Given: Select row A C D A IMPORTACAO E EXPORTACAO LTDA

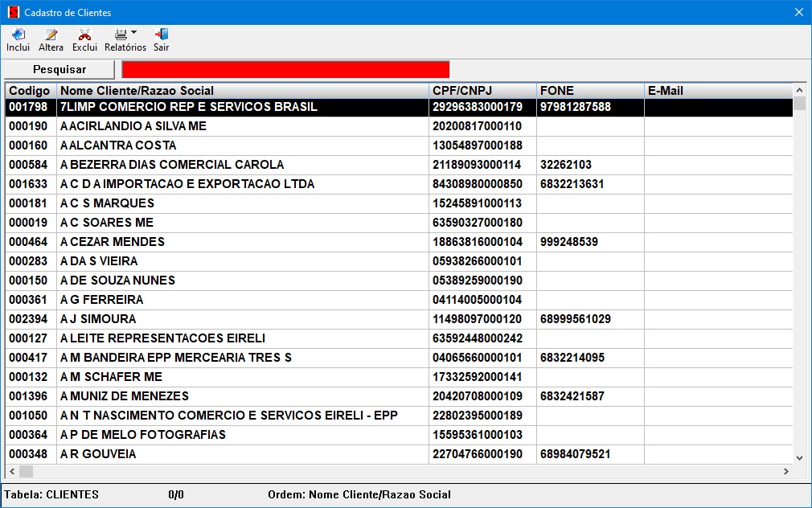Looking at the screenshot, I should coord(399,184).
